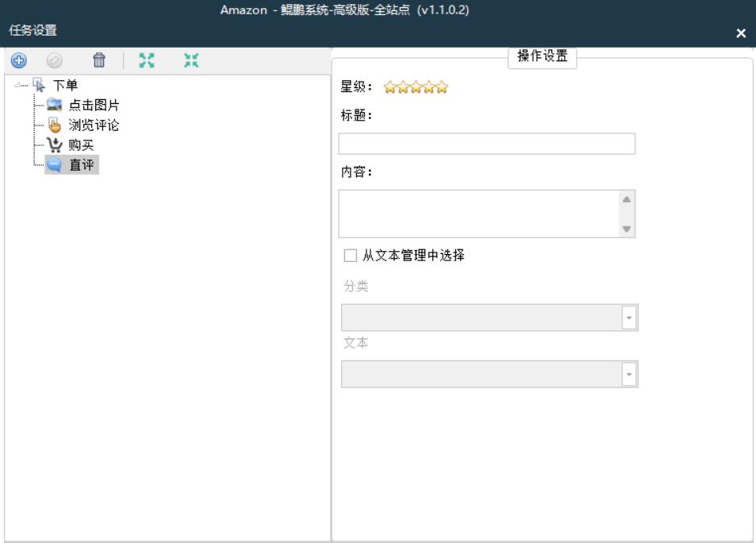756x543 pixels.
Task: Click the greyed-out edit icon
Action: point(55,60)
